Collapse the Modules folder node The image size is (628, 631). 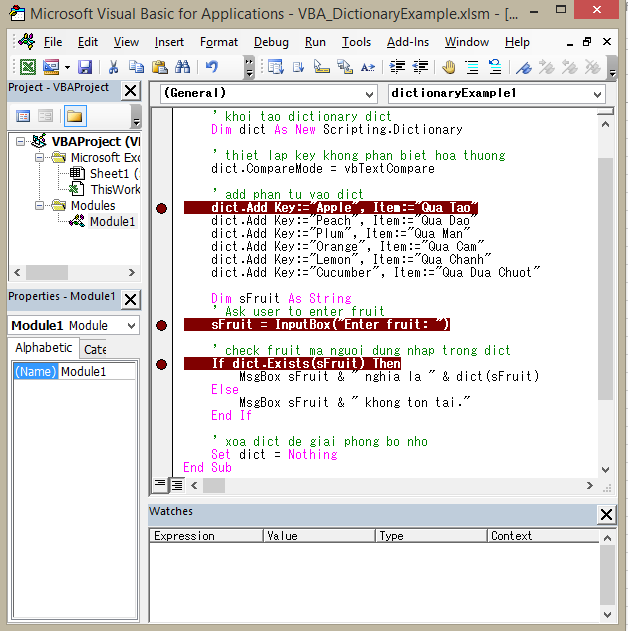[x=39, y=206]
